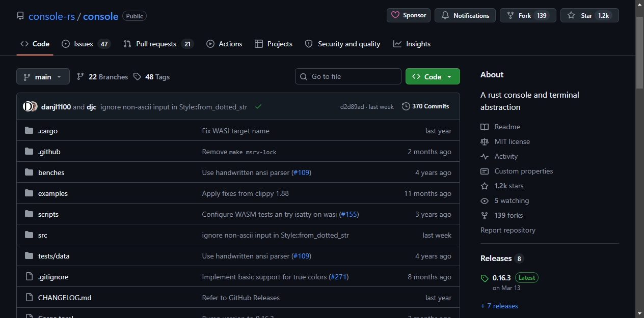Click the green tag icon beside 0.16.3

click(485, 278)
